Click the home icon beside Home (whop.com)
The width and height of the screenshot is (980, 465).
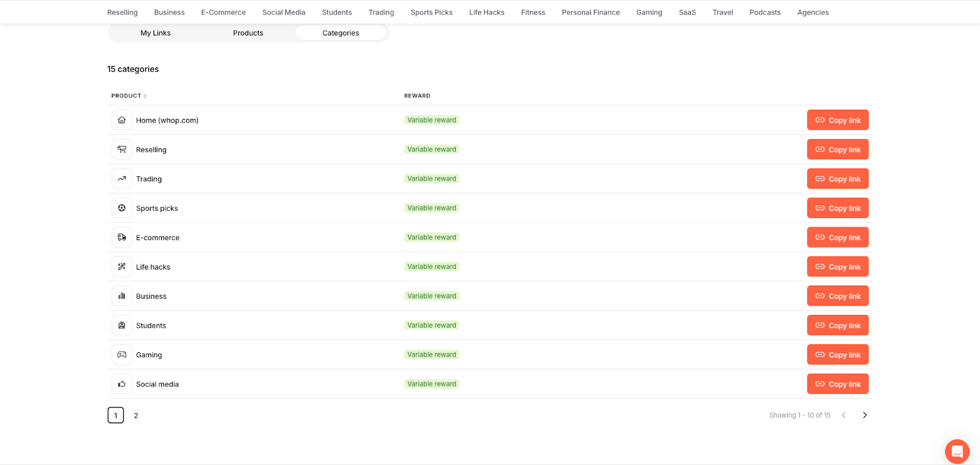tap(122, 120)
